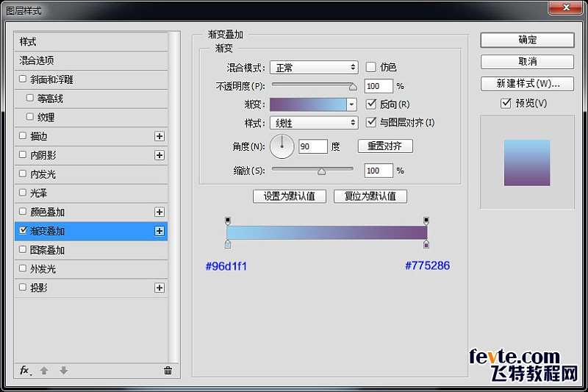588x392 pixels.
Task: Select the 图案叠加 effect row
Action: [x=91, y=250]
